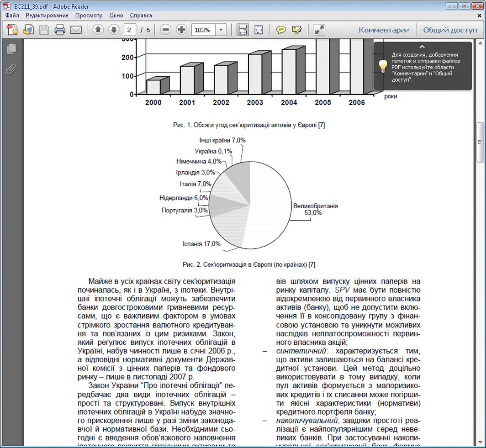Screen dimensions: 486x448
Task: Open the Комментарии pane
Action: pyautogui.click(x=384, y=30)
